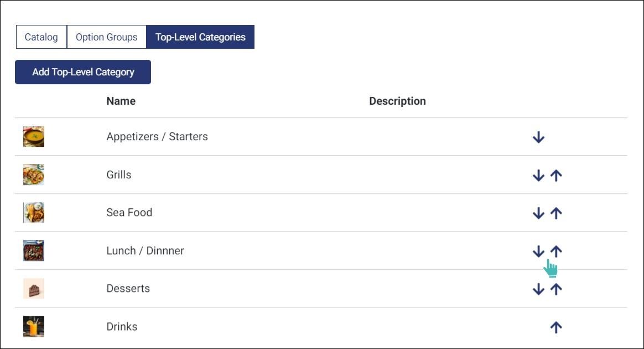The image size is (644, 349).
Task: Open the Desserts cake thumbnail
Action: pos(34,289)
